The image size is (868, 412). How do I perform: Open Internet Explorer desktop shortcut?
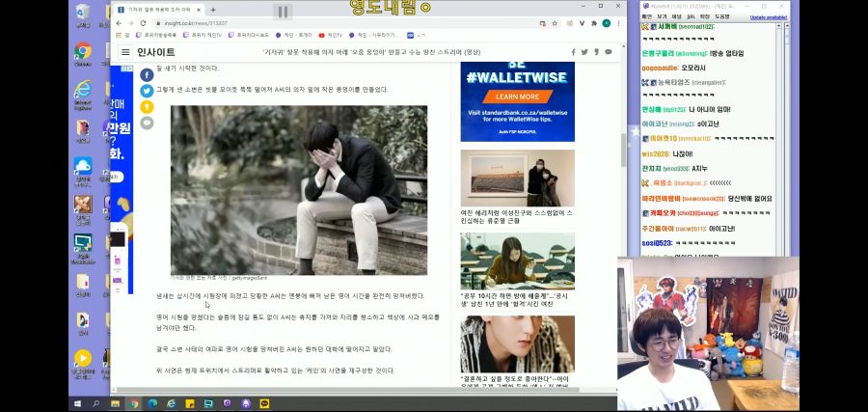83,95
